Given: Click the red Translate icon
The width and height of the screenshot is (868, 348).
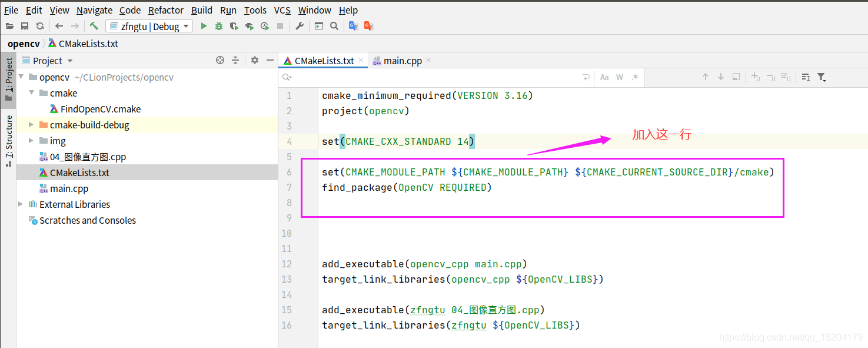Looking at the screenshot, I should tap(368, 26).
